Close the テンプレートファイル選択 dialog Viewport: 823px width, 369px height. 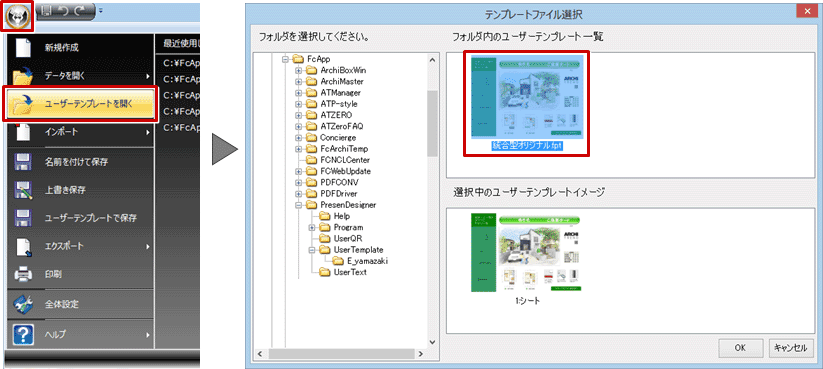click(x=808, y=11)
